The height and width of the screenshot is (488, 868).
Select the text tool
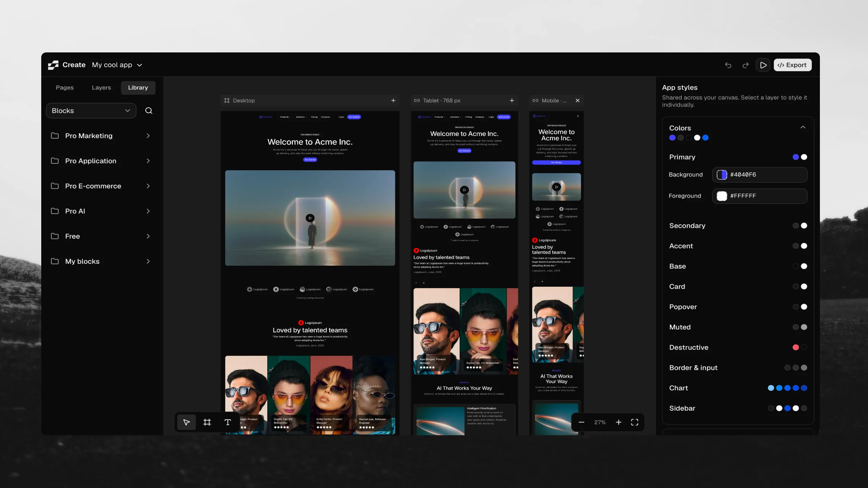tap(227, 422)
